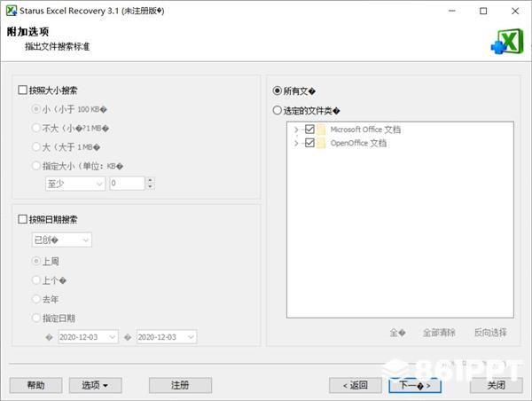Proceed with the 下一步 button
This screenshot has width=532, height=401.
[415, 385]
